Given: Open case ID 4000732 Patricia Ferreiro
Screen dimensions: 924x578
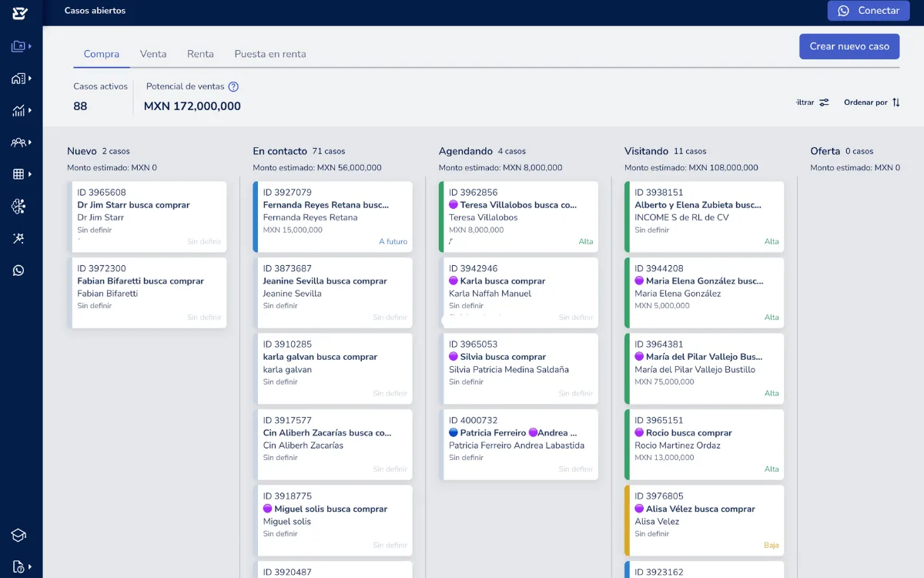Looking at the screenshot, I should pos(519,445).
